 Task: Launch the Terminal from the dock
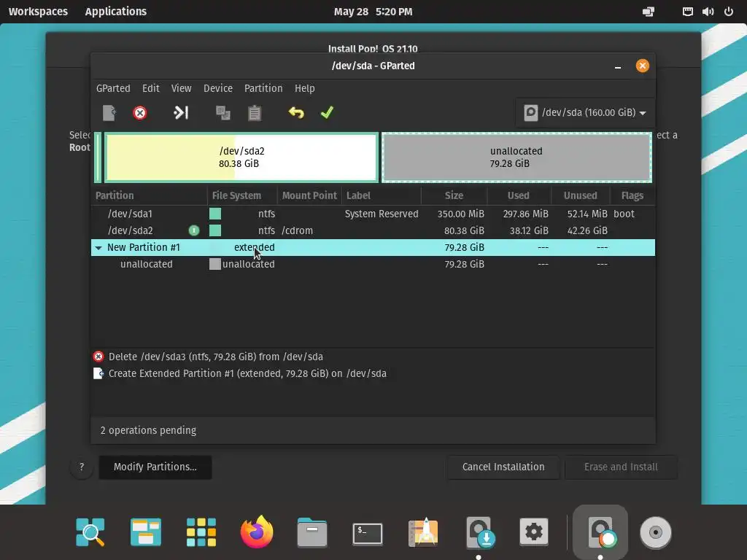coord(368,533)
